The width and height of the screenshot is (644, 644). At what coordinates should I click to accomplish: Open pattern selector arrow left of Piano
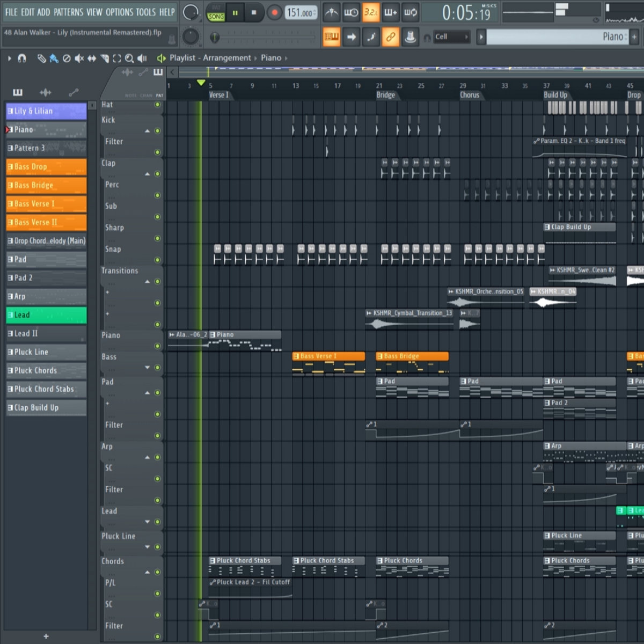pos(481,37)
